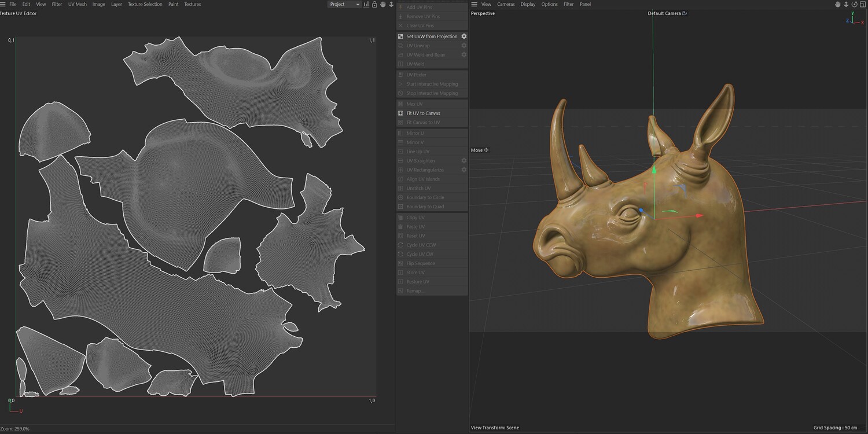This screenshot has width=868, height=434.
Task: Click Set UVW from Projection label
Action: pos(432,36)
